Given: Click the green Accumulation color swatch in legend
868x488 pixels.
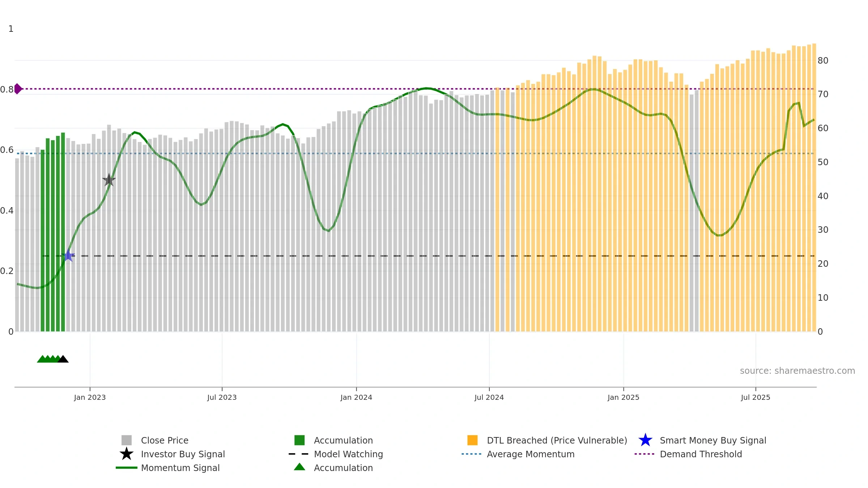Looking at the screenshot, I should pos(299,440).
